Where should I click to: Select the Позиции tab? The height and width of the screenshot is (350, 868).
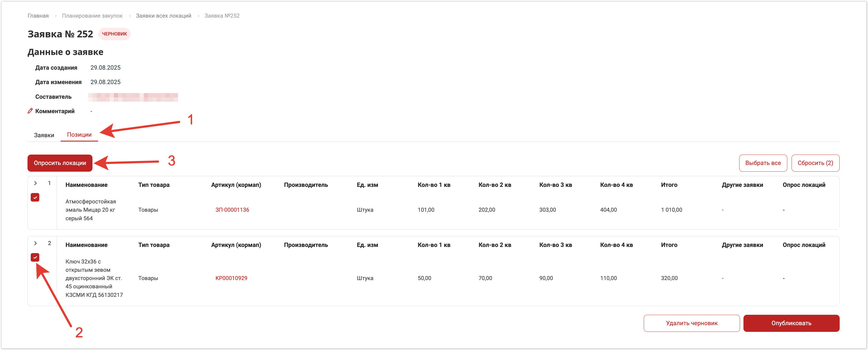79,135
